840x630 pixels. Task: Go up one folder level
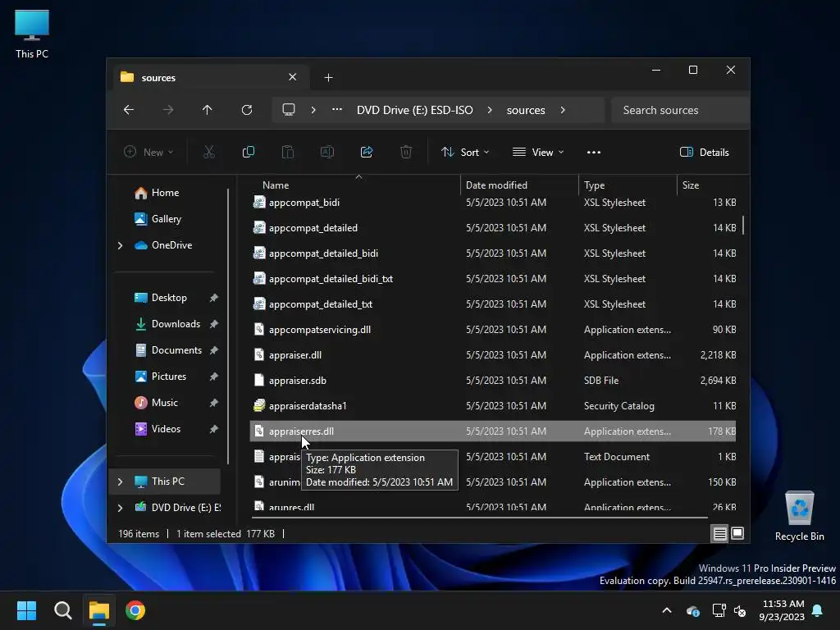(208, 110)
